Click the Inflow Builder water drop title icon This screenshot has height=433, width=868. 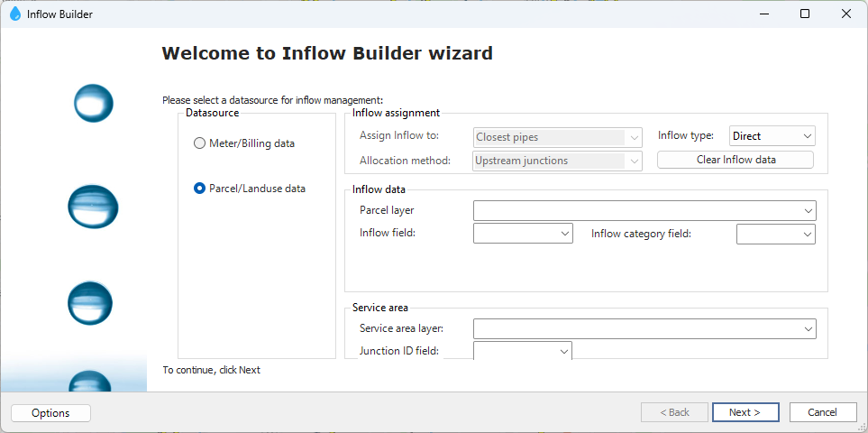[x=15, y=14]
